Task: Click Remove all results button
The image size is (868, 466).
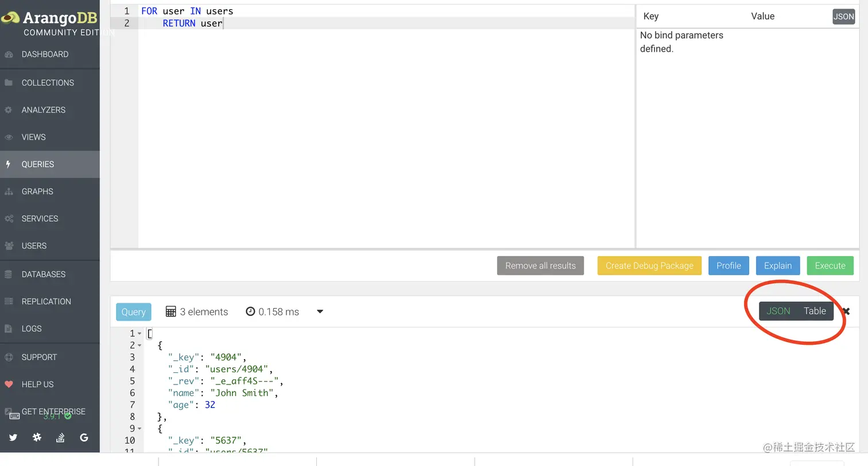Action: pos(540,265)
